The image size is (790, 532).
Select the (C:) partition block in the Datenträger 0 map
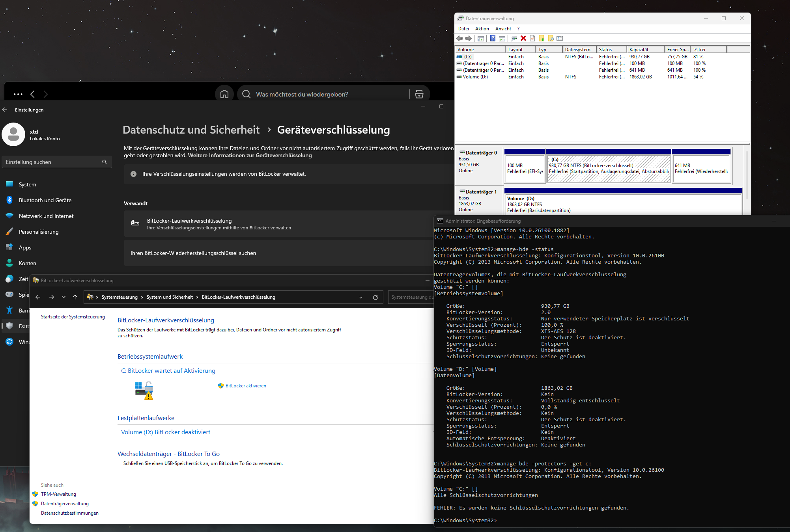tap(608, 168)
